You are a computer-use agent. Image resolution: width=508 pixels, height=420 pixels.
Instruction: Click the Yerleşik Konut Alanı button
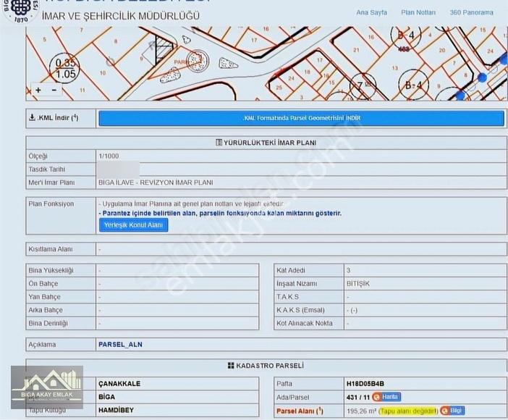(x=133, y=225)
